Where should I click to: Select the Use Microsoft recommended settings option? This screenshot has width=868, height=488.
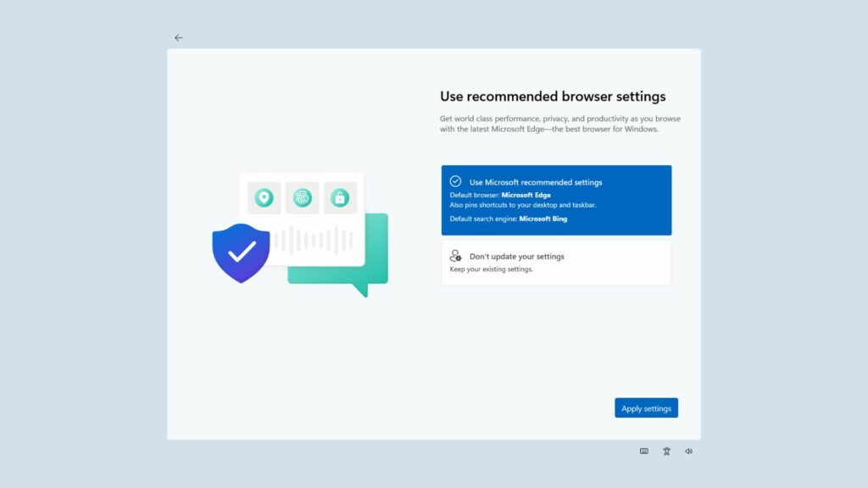tap(556, 199)
